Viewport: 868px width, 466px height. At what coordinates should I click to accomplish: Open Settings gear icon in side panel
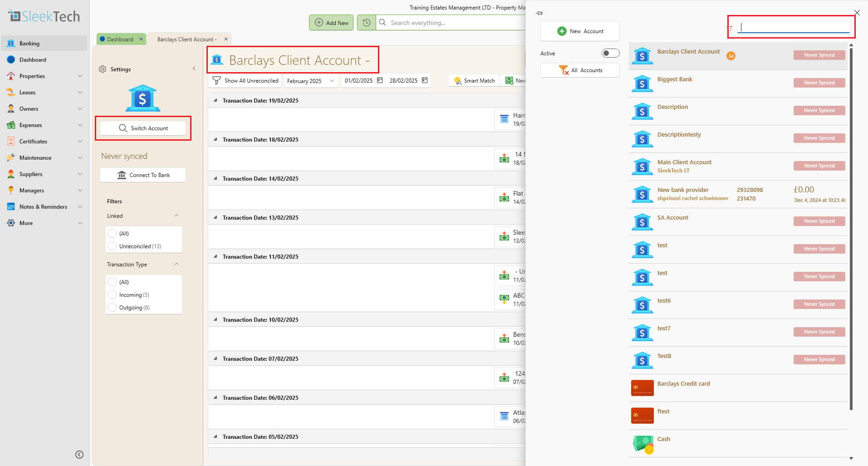point(103,69)
